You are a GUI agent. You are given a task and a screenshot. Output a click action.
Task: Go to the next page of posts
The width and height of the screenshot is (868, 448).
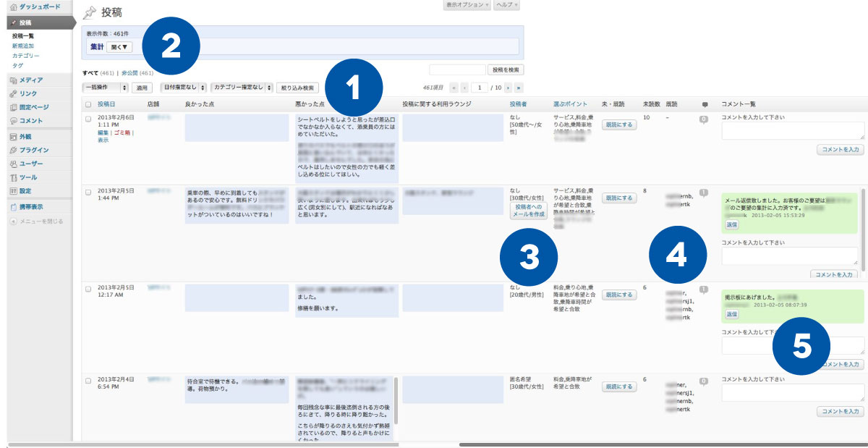click(x=509, y=88)
